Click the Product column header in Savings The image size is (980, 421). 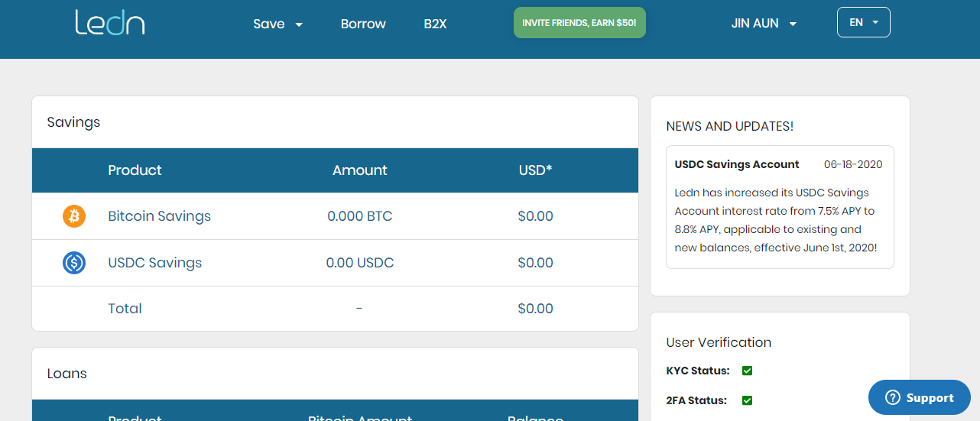click(135, 170)
